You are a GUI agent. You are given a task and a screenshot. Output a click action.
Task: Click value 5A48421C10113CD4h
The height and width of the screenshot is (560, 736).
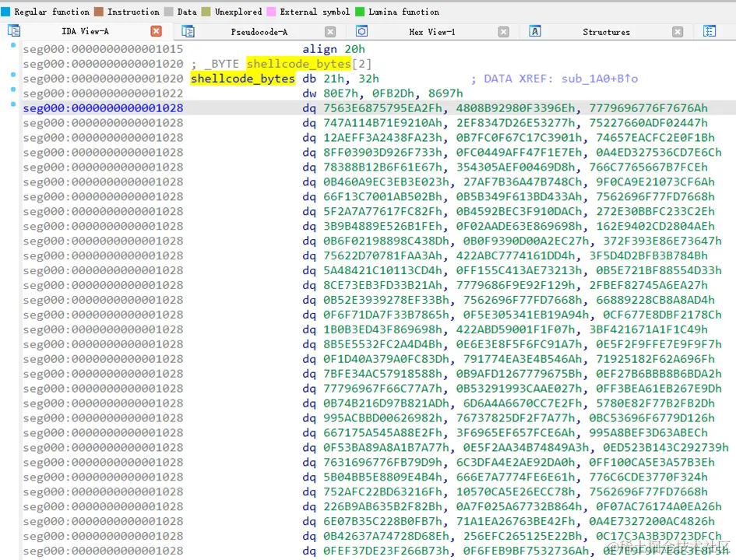[382, 270]
